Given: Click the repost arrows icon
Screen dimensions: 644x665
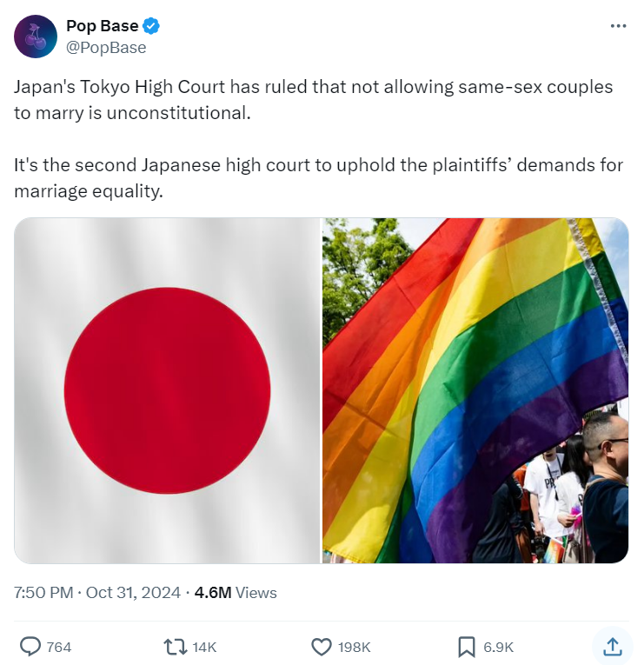Looking at the screenshot, I should (175, 647).
